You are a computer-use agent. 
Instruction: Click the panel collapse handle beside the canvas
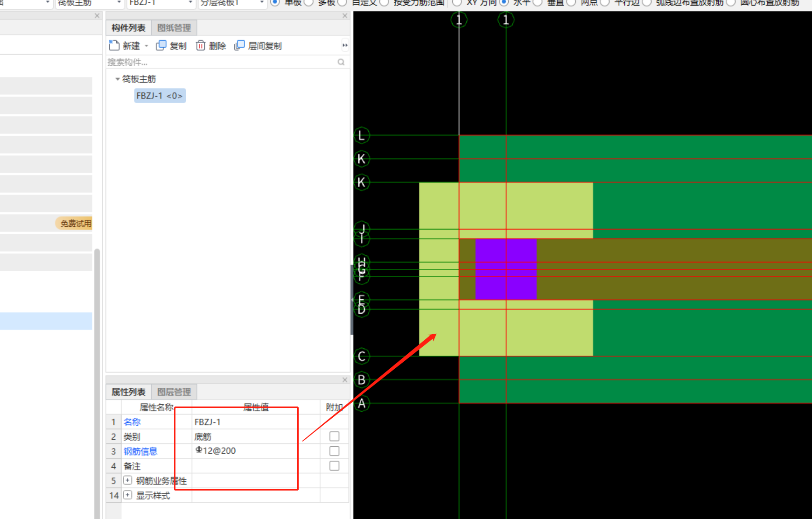[351, 300]
